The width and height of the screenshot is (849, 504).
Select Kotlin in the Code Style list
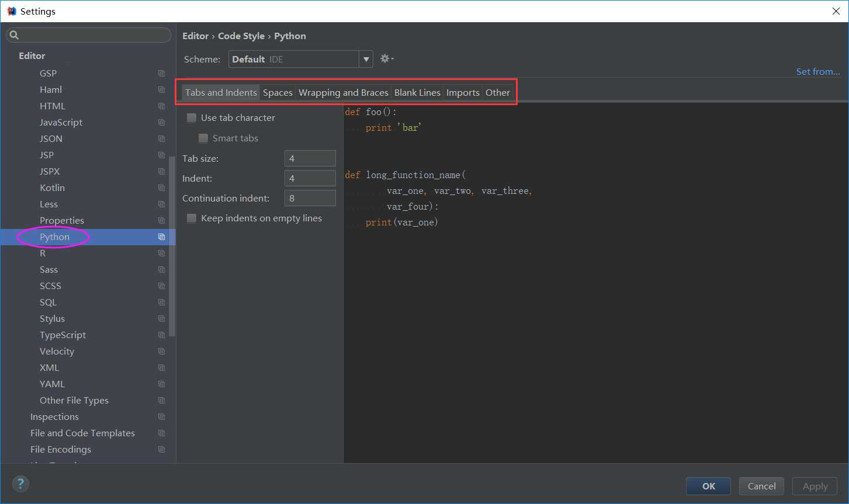[x=52, y=188]
